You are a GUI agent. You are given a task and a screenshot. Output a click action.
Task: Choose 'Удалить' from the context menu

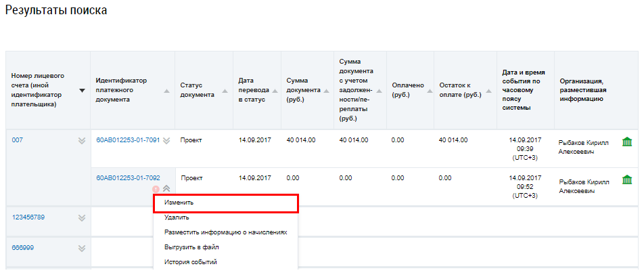(177, 217)
